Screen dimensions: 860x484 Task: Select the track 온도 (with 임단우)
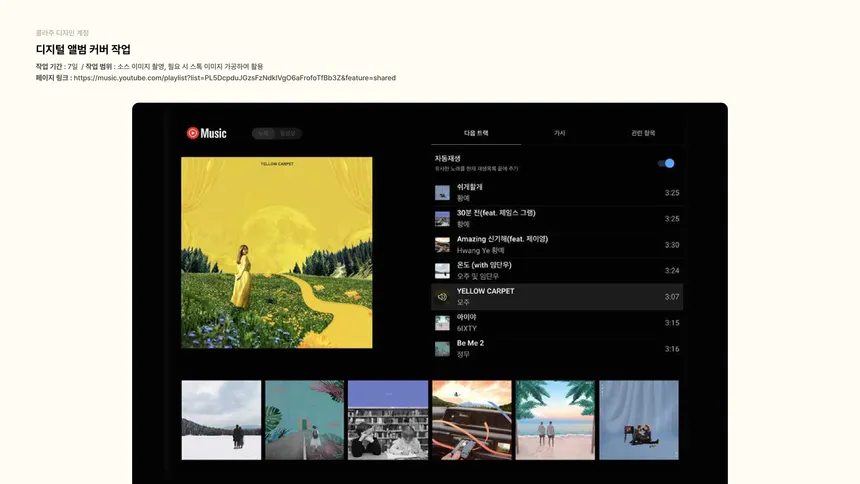click(x=484, y=265)
